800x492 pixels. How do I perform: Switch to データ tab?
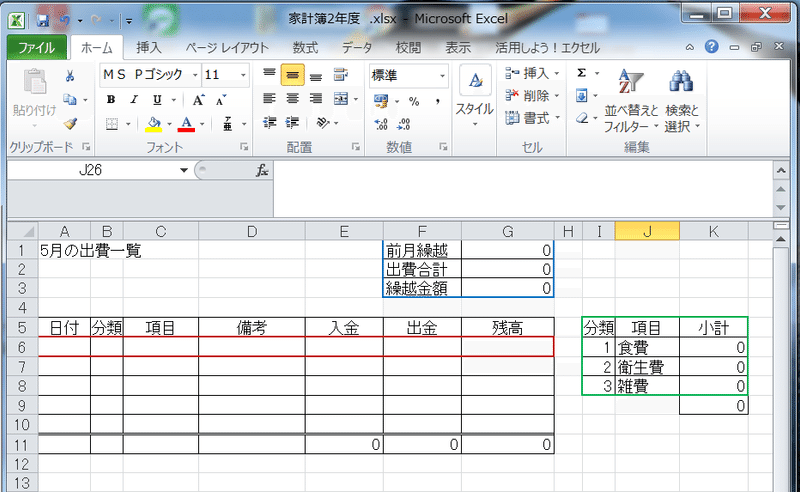click(x=357, y=48)
